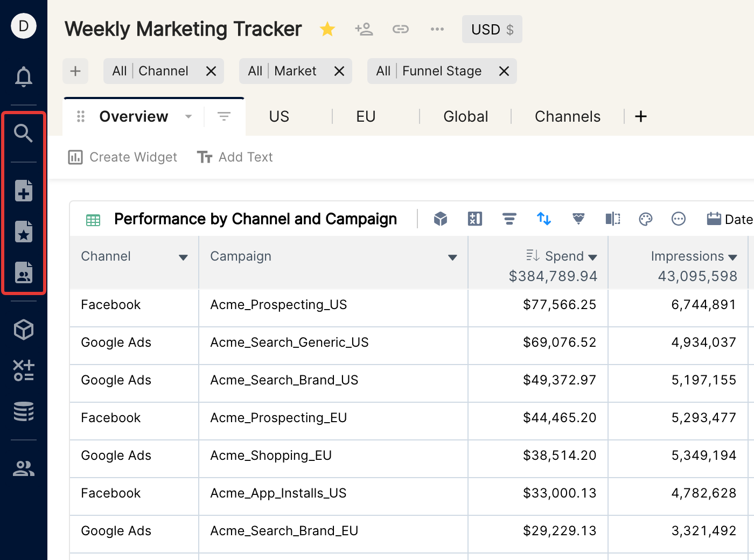This screenshot has width=754, height=560.
Task: Open the tab filter lines icon
Action: 224,116
